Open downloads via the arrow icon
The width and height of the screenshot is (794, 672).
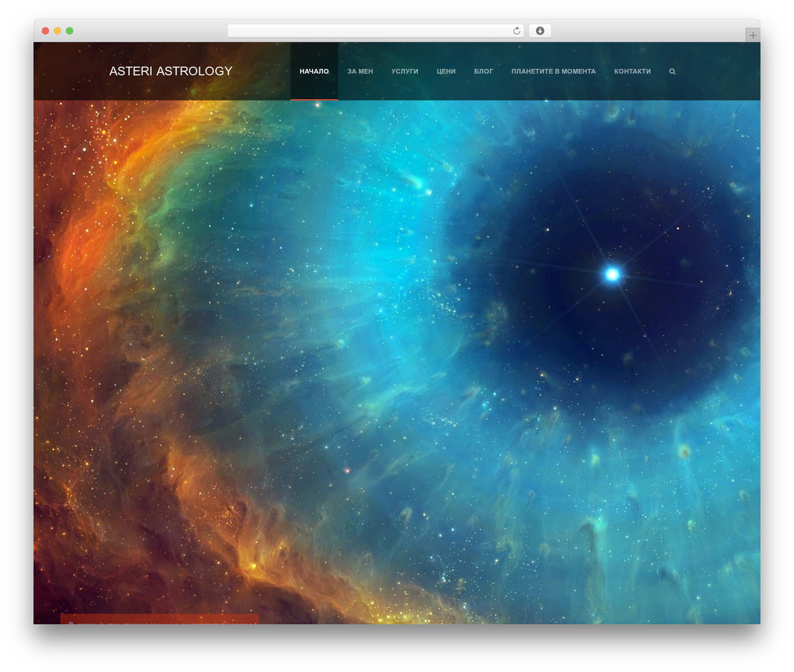[540, 31]
